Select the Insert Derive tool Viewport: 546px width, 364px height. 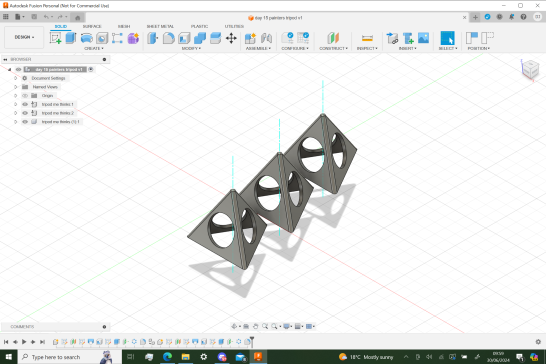pyautogui.click(x=392, y=38)
